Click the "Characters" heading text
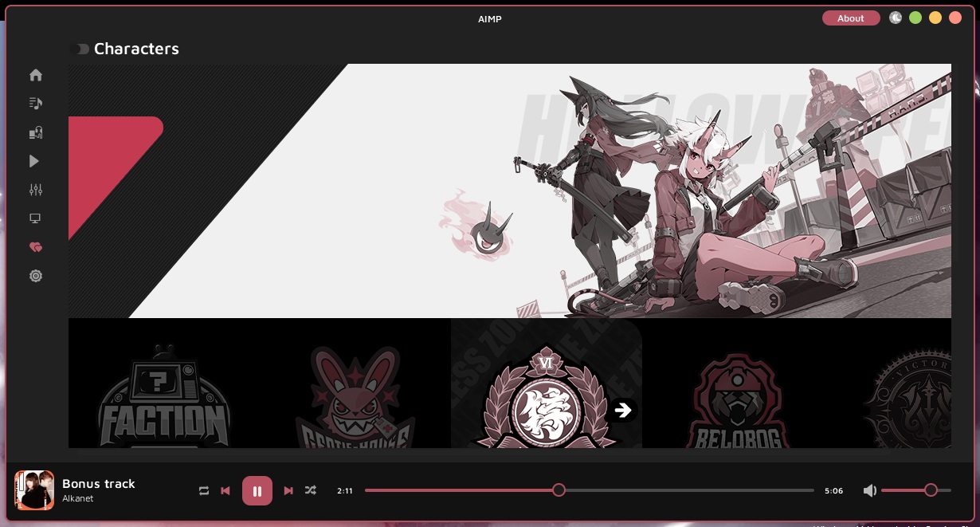The width and height of the screenshot is (980, 527). pos(136,49)
